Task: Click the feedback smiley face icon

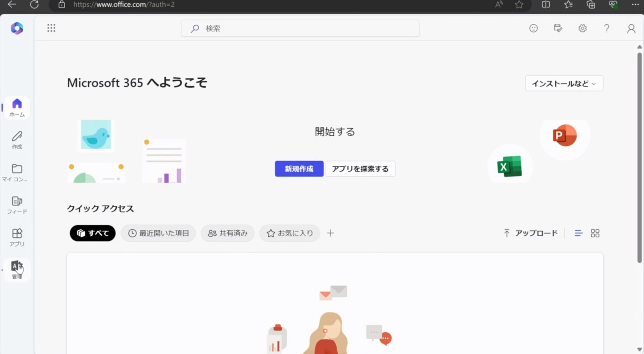Action: pyautogui.click(x=533, y=28)
